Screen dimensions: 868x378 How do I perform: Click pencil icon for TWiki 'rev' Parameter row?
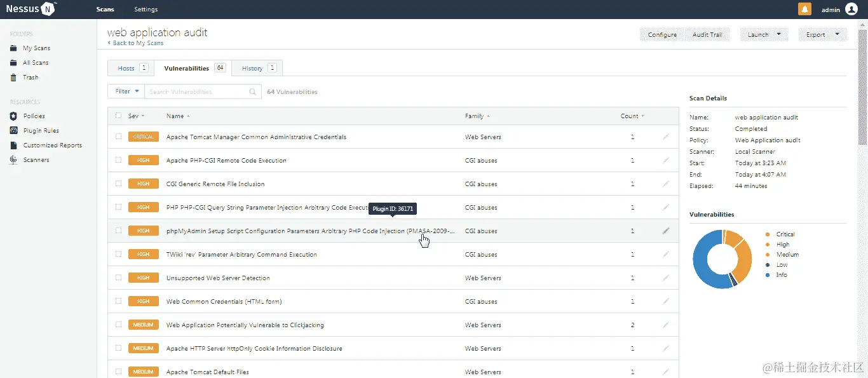click(x=666, y=254)
